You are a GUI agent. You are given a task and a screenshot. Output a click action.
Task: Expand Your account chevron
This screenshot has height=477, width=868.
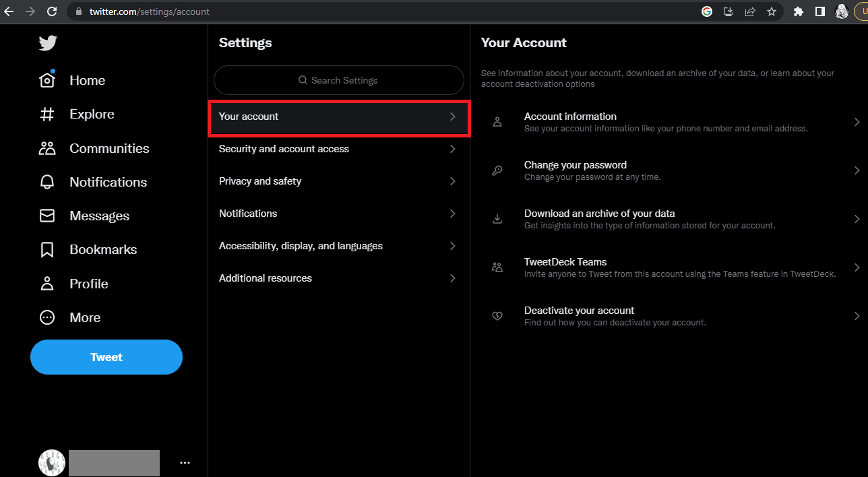pos(453,117)
